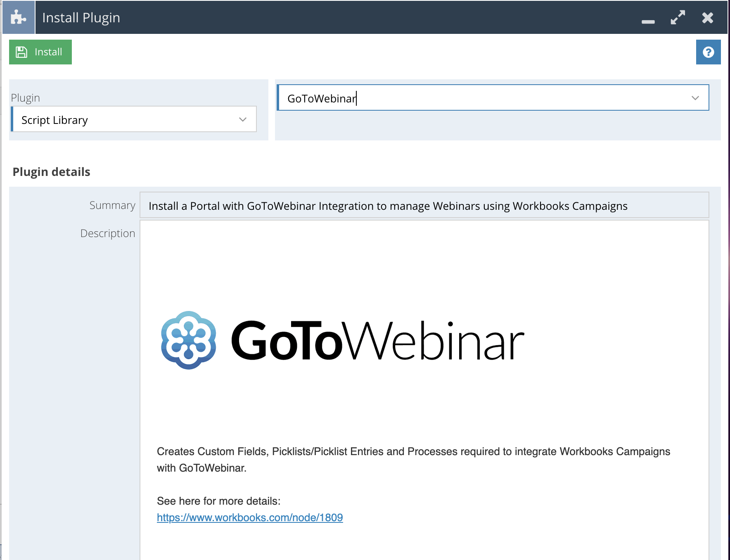
Task: Click the green Install button
Action: (x=40, y=52)
